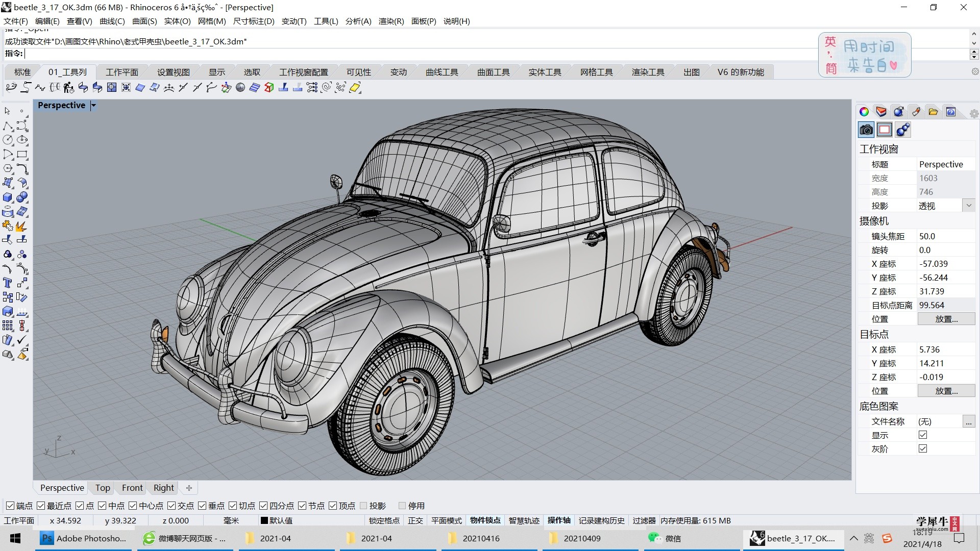Image resolution: width=980 pixels, height=551 pixels.
Task: Switch to the Front viewport tab
Action: (x=132, y=488)
